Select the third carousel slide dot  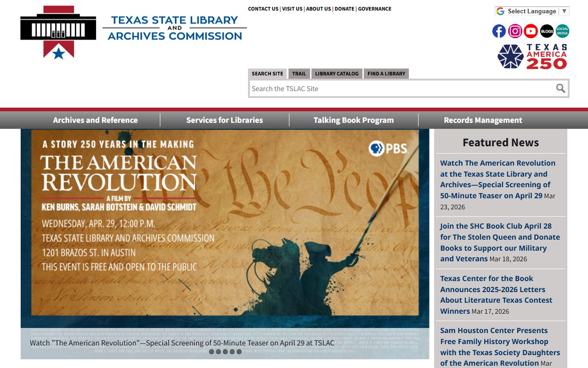coord(225,351)
